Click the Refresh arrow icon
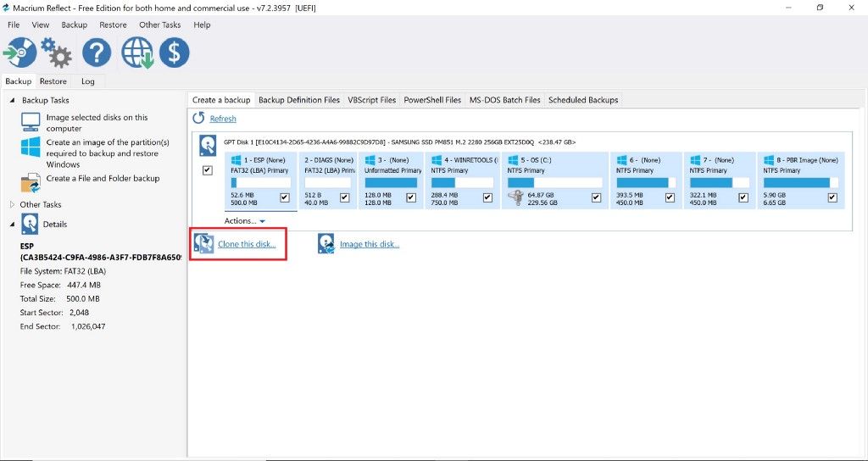This screenshot has width=868, height=461. [199, 119]
